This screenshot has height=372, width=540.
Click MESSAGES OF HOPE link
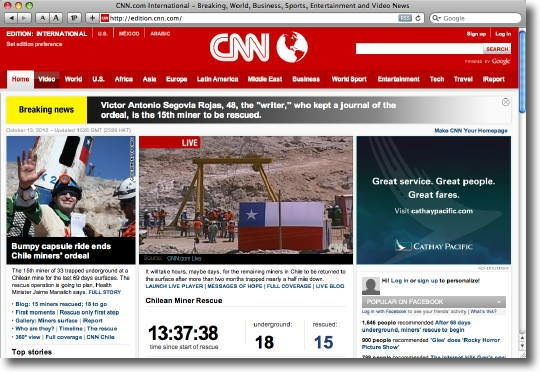tap(235, 286)
